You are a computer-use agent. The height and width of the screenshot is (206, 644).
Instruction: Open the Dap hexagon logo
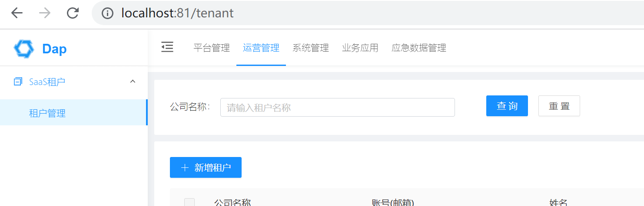(23, 49)
